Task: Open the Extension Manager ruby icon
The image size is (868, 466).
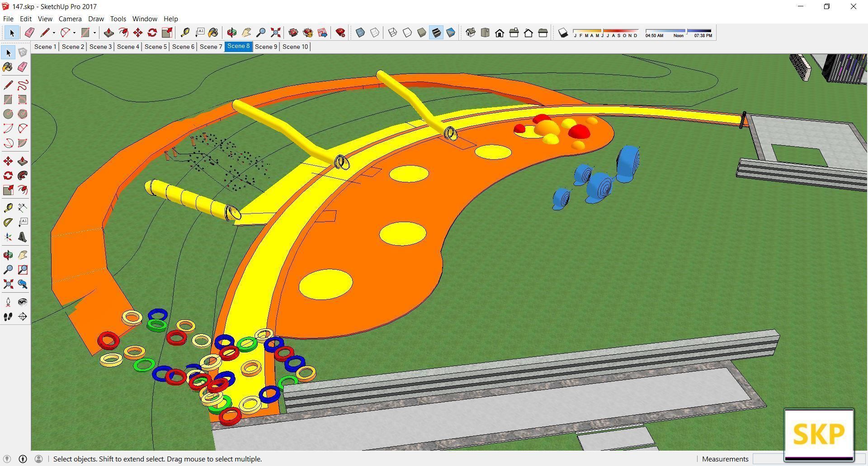Action: coord(340,33)
